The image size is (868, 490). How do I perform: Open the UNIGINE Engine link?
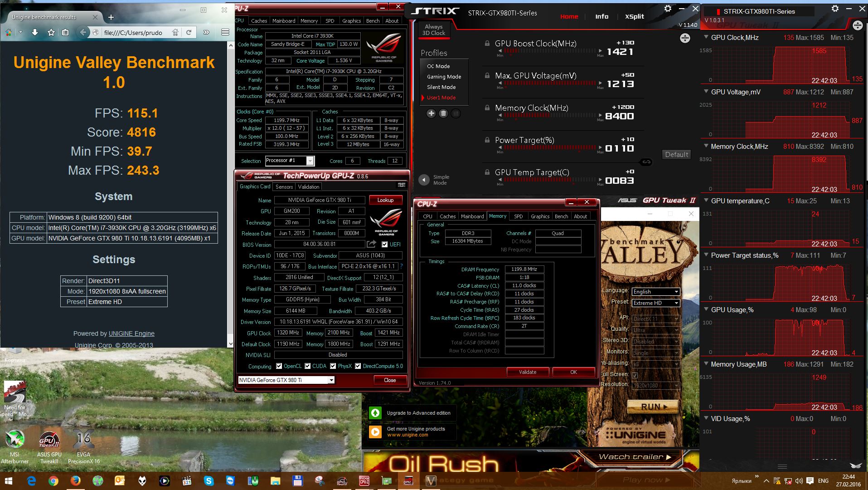(131, 333)
